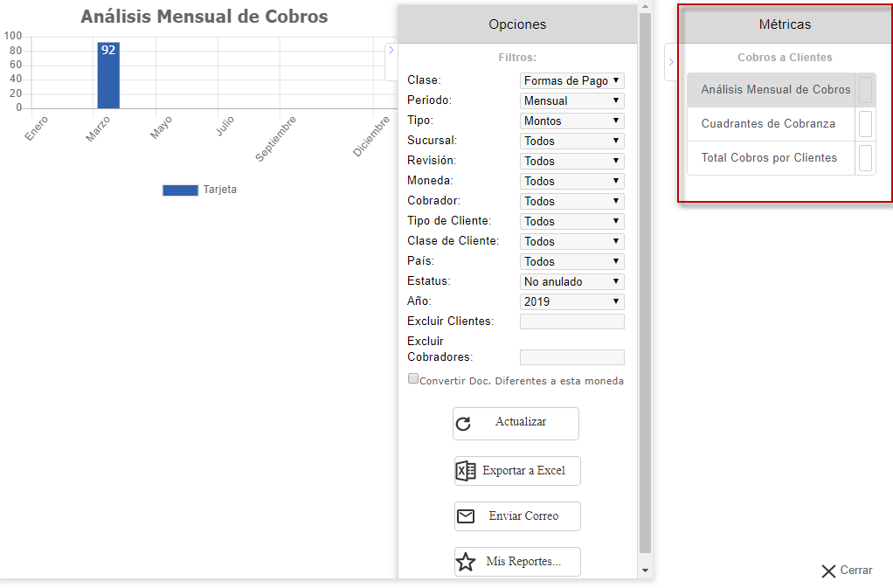Viewport: 893px width, 588px height.
Task: Click the refresh icon on Actualizar
Action: 464,424
